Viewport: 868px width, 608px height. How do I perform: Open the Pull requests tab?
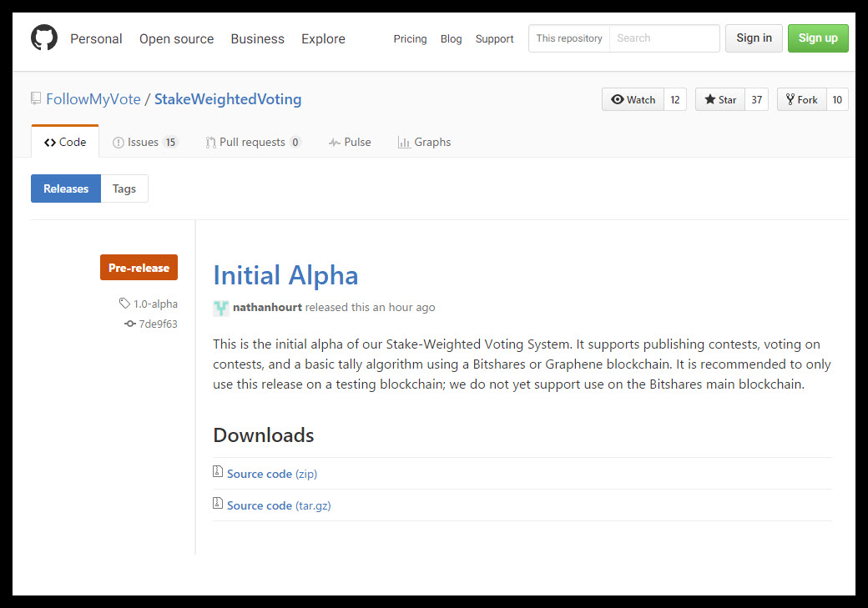click(254, 142)
